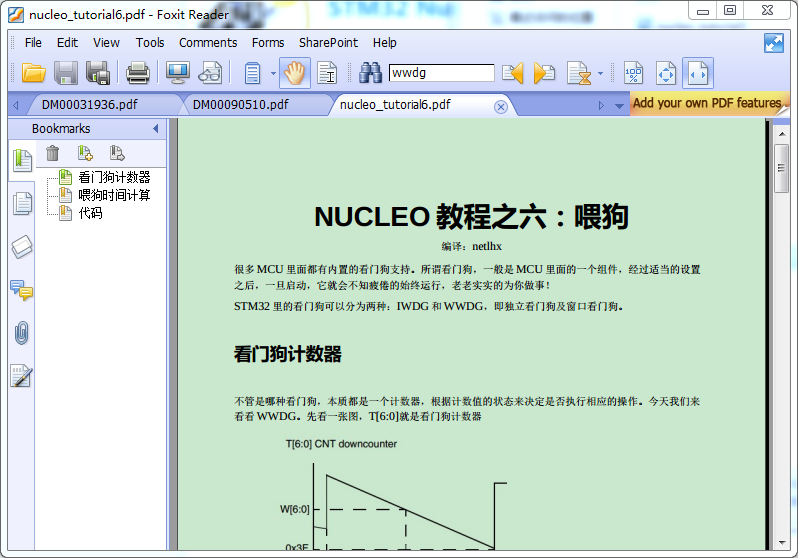The image size is (798, 558).
Task: Click the Fit Page icon
Action: [666, 73]
